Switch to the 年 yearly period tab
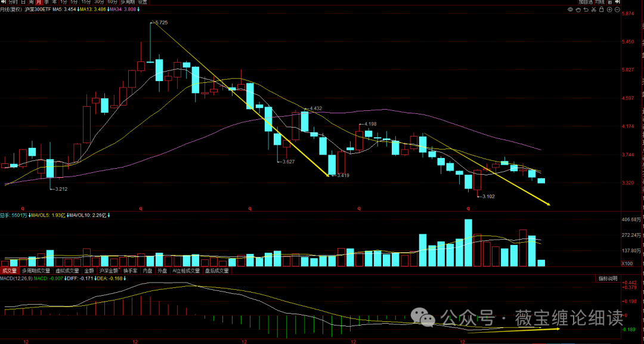644x344 pixels. pyautogui.click(x=54, y=2)
